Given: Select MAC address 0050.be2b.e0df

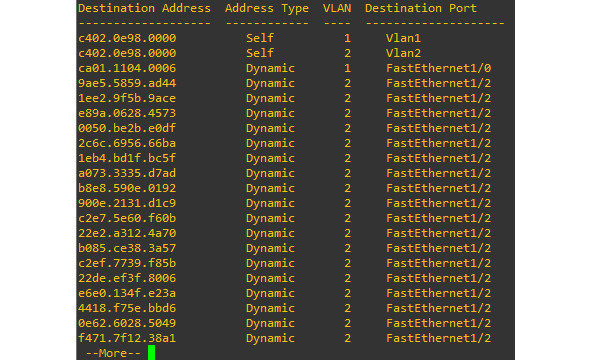Looking at the screenshot, I should click(x=127, y=128).
